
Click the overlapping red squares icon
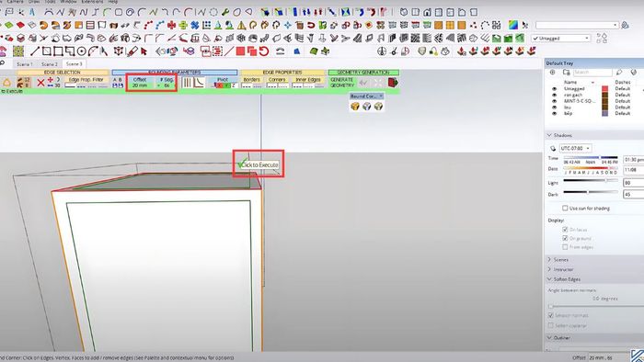pyautogui.click(x=252, y=51)
